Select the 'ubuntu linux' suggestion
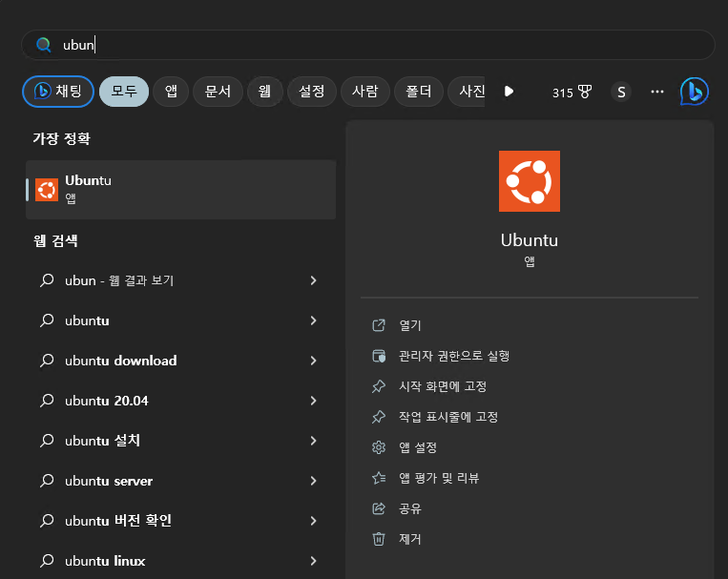 [x=181, y=561]
